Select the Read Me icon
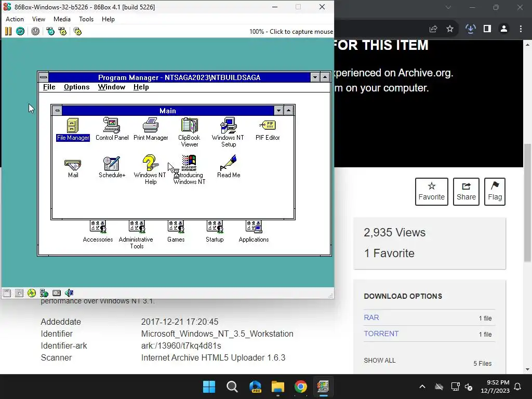532x399 pixels. click(x=229, y=167)
